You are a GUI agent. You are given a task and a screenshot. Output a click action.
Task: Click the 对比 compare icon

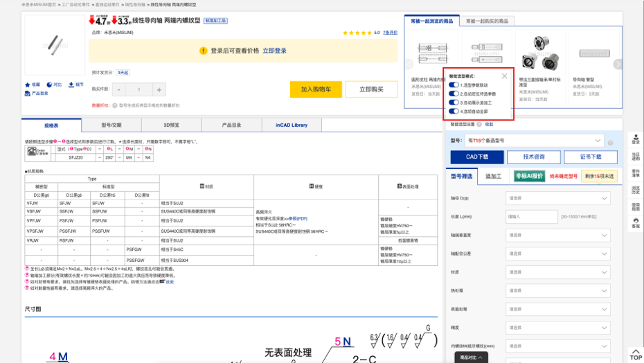tap(49, 85)
